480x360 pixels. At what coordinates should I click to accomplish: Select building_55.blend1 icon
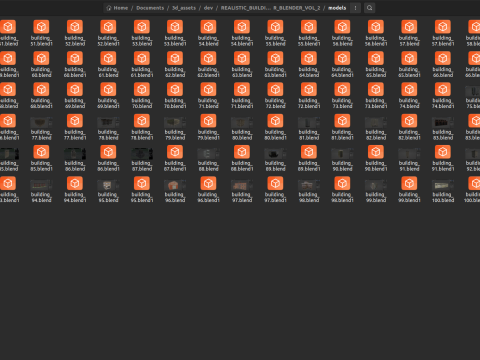[x=309, y=27]
